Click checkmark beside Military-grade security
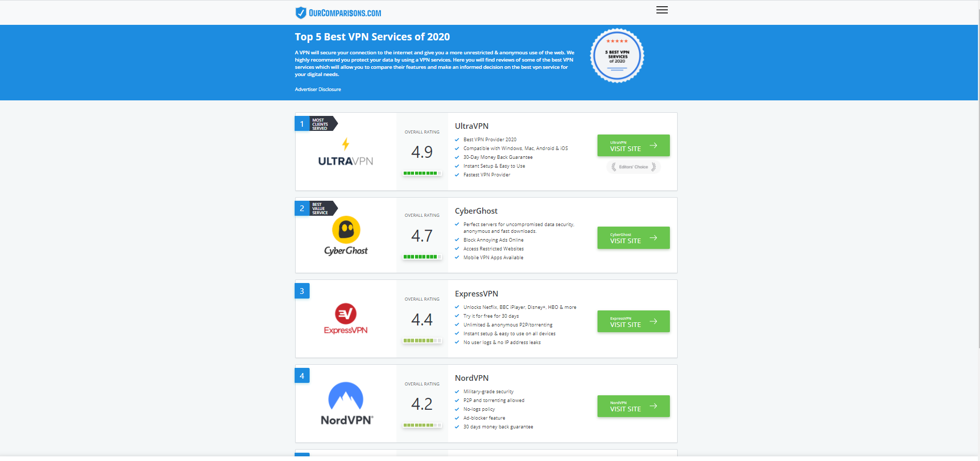Screen dimensions: 980x461 [x=457, y=392]
